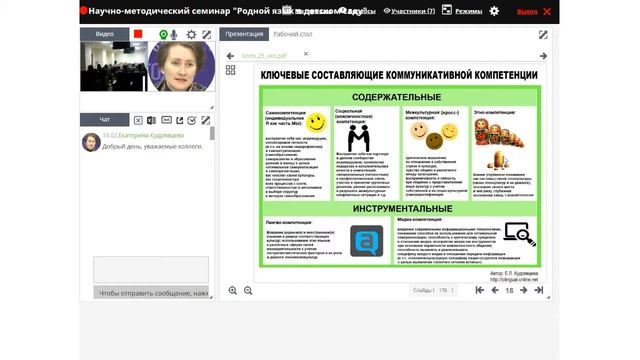The image size is (640, 360).
Task: Open the Режимы menu link
Action: click(469, 11)
